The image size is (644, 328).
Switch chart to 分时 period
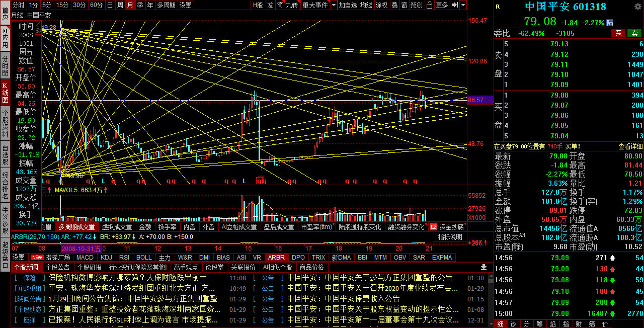[x=18, y=5]
